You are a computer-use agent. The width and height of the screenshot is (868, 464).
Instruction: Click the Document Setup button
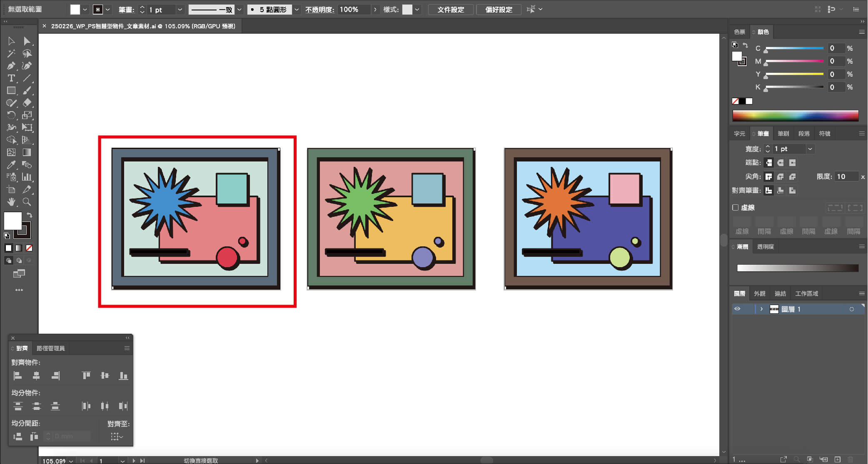coord(451,10)
